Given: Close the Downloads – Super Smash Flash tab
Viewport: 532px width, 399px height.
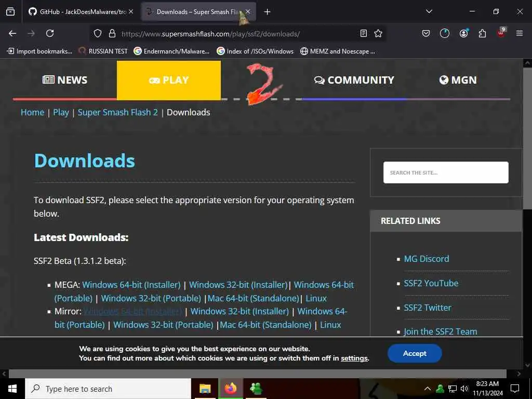Looking at the screenshot, I should (248, 12).
